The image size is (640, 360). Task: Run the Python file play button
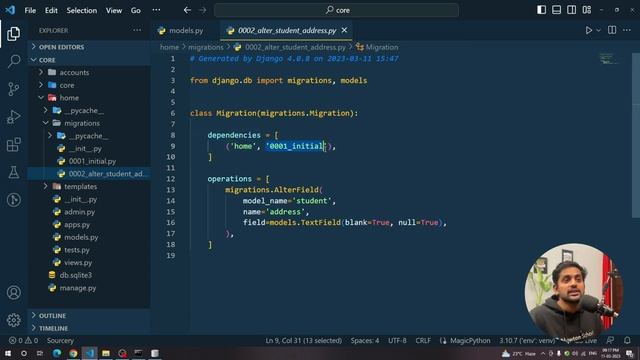pyautogui.click(x=589, y=30)
